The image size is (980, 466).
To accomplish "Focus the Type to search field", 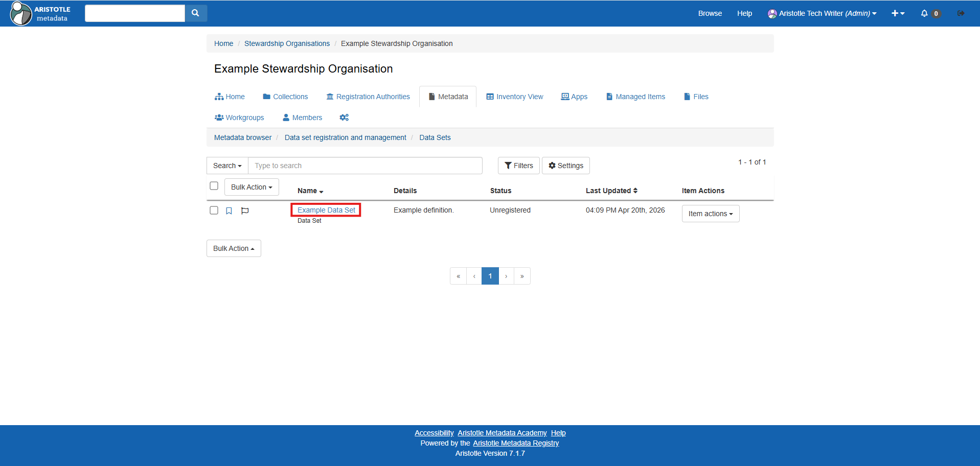I will (x=365, y=166).
